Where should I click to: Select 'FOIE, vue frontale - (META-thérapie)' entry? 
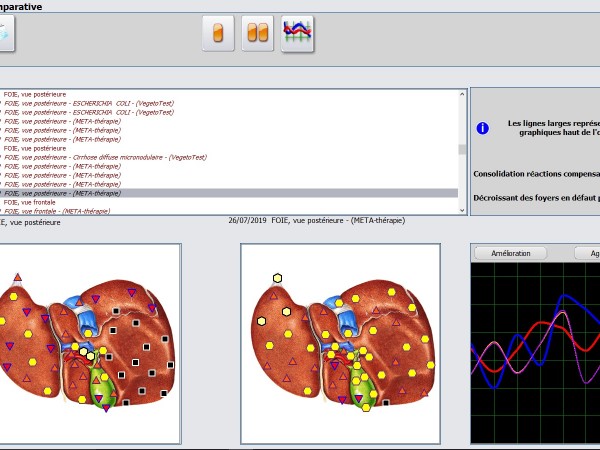click(x=62, y=211)
